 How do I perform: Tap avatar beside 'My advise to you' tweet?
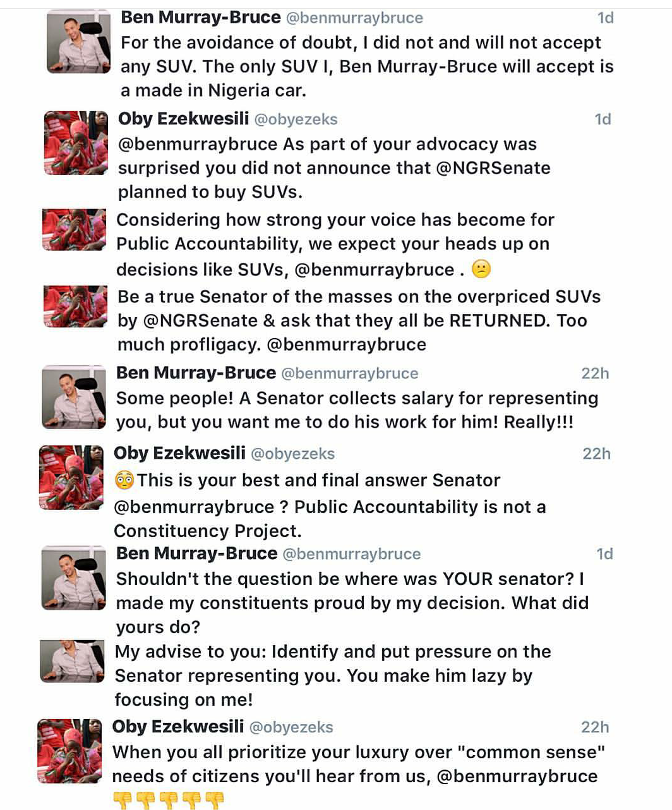(72, 661)
